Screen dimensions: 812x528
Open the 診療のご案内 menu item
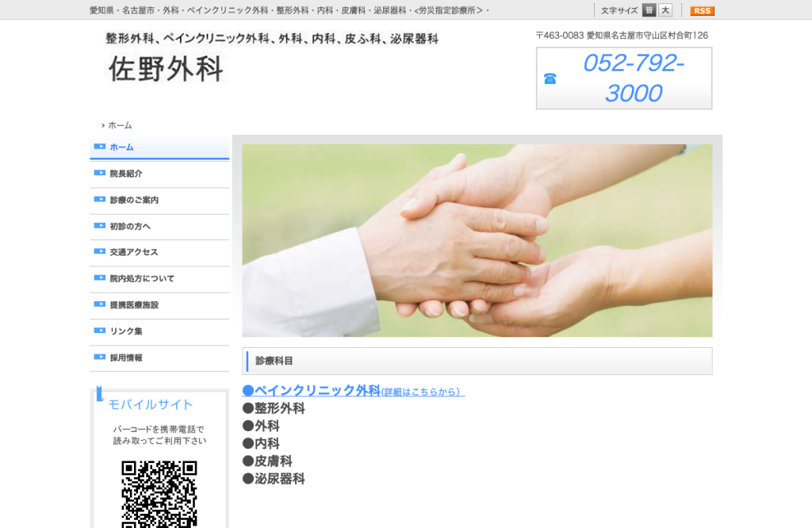tap(159, 201)
